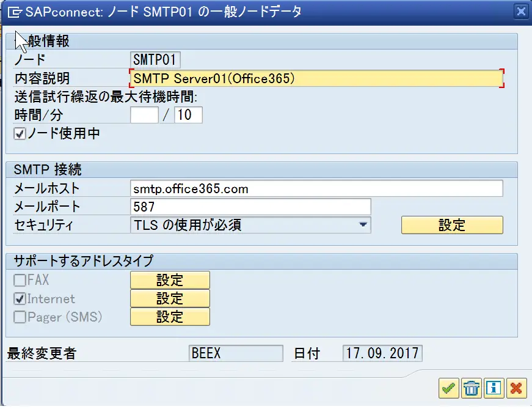This screenshot has width=532, height=409.
Task: Click the red X cancel icon
Action: [x=516, y=388]
